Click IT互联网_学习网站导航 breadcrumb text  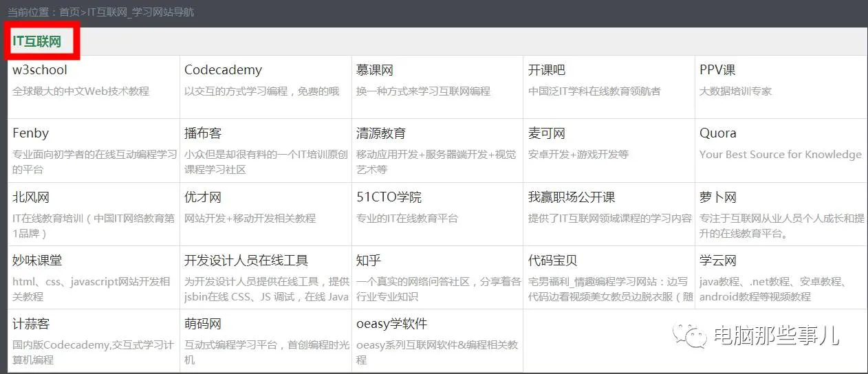coord(140,12)
